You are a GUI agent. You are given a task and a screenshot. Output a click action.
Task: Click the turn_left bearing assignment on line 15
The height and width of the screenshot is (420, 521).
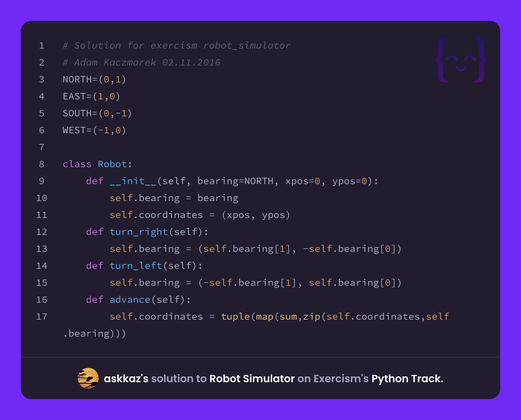[x=256, y=283]
